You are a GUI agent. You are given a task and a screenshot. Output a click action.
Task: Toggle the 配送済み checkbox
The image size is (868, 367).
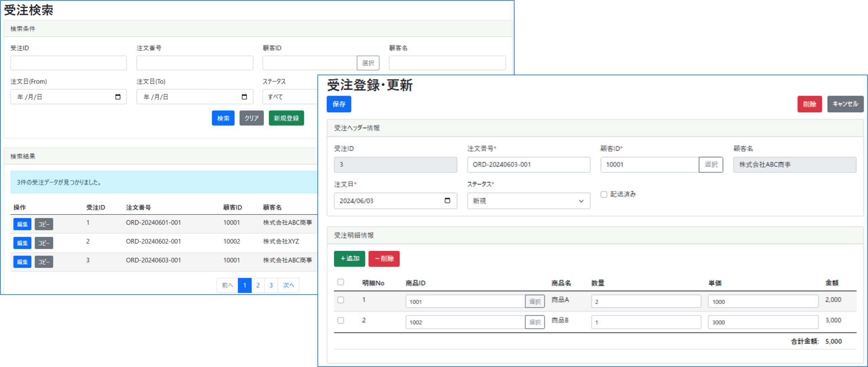(604, 195)
